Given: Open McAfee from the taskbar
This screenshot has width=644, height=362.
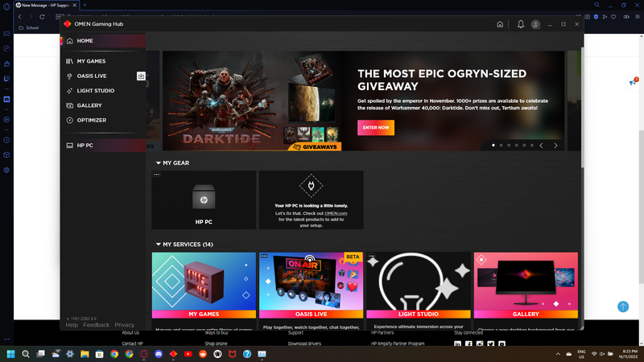Looking at the screenshot, I should [232, 354].
